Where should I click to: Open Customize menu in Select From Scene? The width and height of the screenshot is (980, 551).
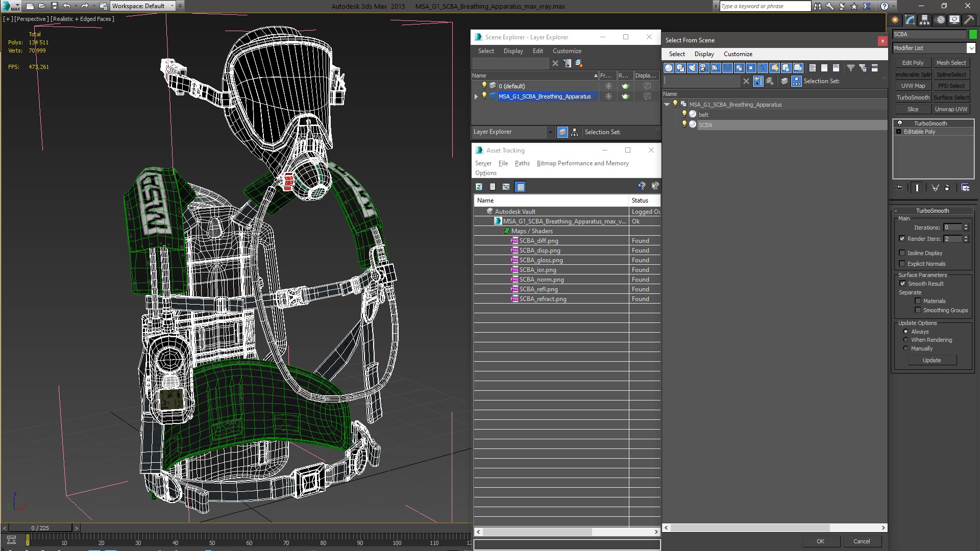pyautogui.click(x=738, y=54)
